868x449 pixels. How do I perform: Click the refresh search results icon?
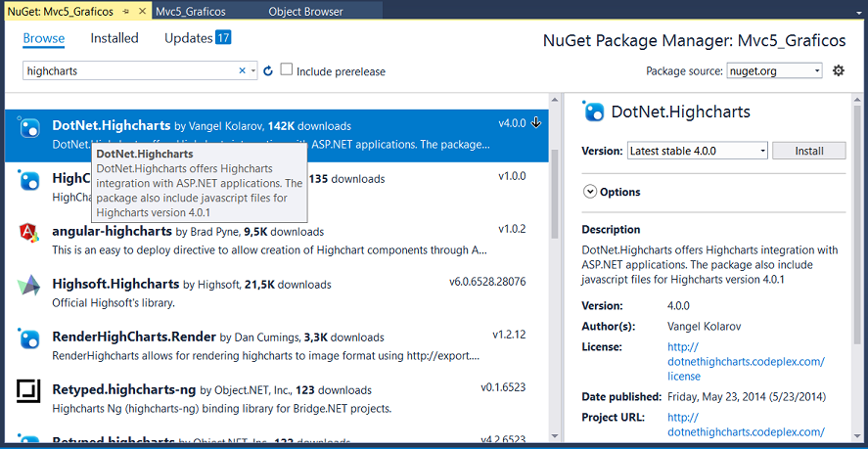(x=268, y=70)
